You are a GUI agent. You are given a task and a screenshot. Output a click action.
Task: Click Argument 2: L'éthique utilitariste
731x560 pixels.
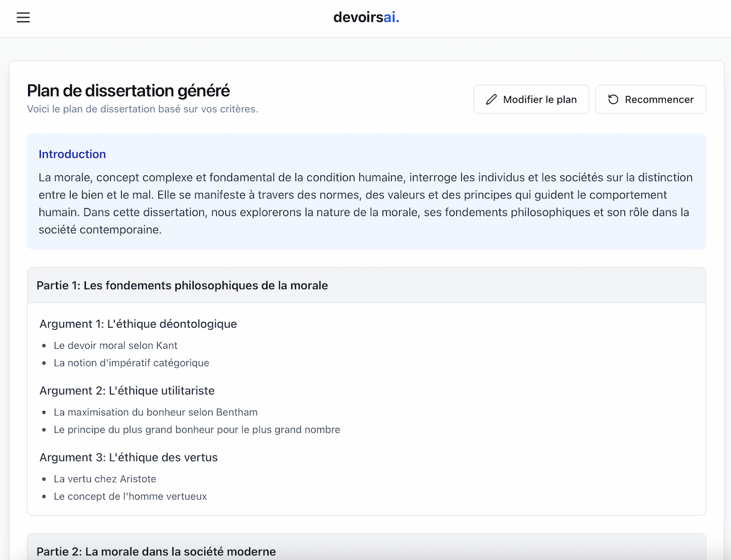click(127, 391)
